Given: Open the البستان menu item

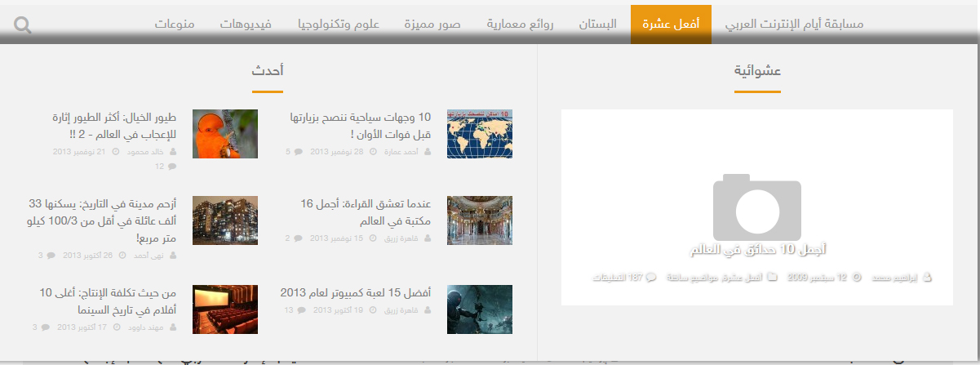Looking at the screenshot, I should tap(599, 24).
